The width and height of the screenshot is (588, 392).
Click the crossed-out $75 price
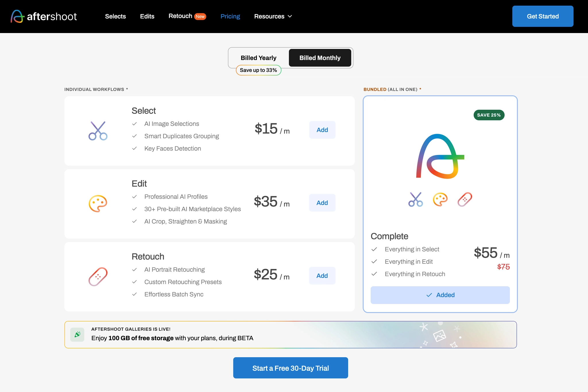click(x=504, y=267)
